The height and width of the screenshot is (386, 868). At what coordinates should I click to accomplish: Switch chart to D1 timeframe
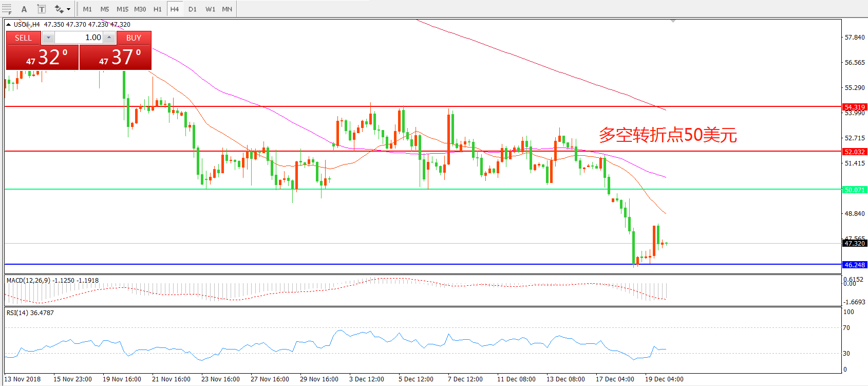pos(192,9)
